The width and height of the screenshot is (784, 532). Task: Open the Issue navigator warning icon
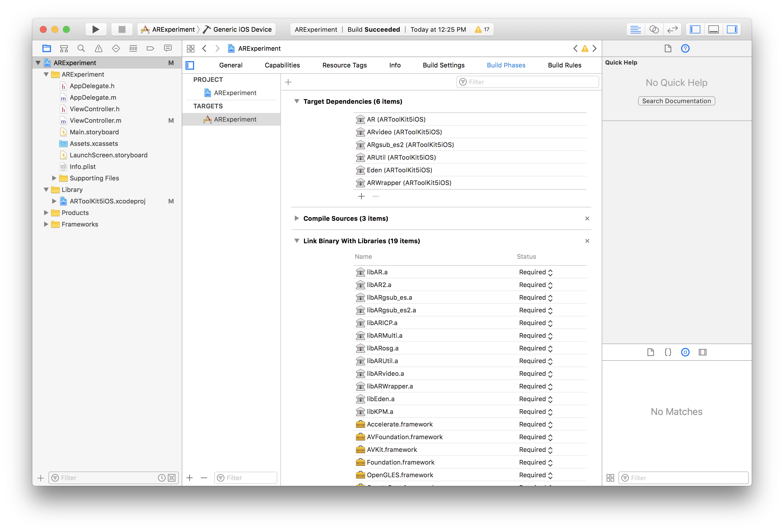point(99,48)
